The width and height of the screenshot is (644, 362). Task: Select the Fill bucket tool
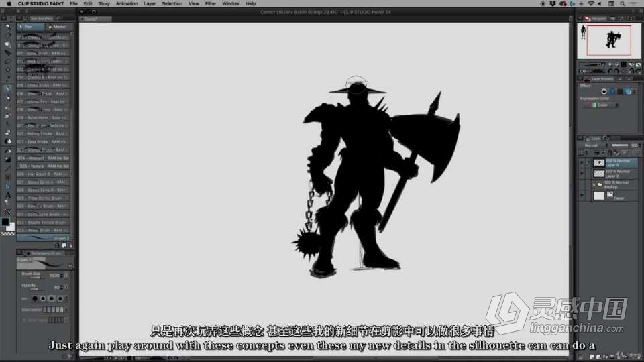coord(7,151)
